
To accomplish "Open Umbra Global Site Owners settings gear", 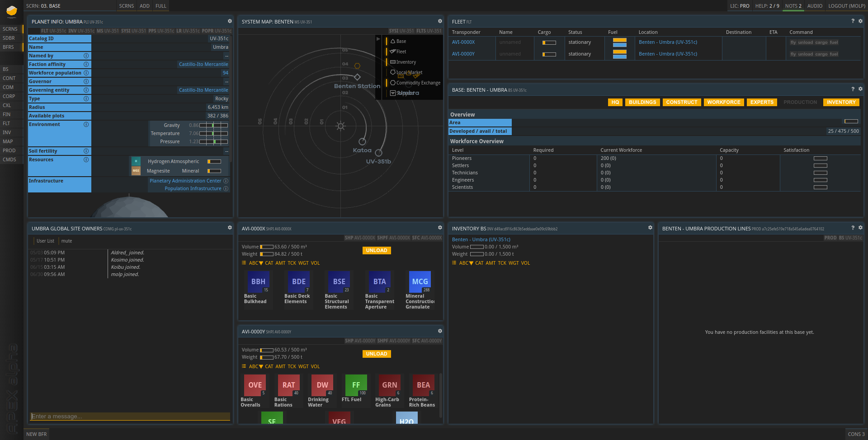I will (230, 228).
